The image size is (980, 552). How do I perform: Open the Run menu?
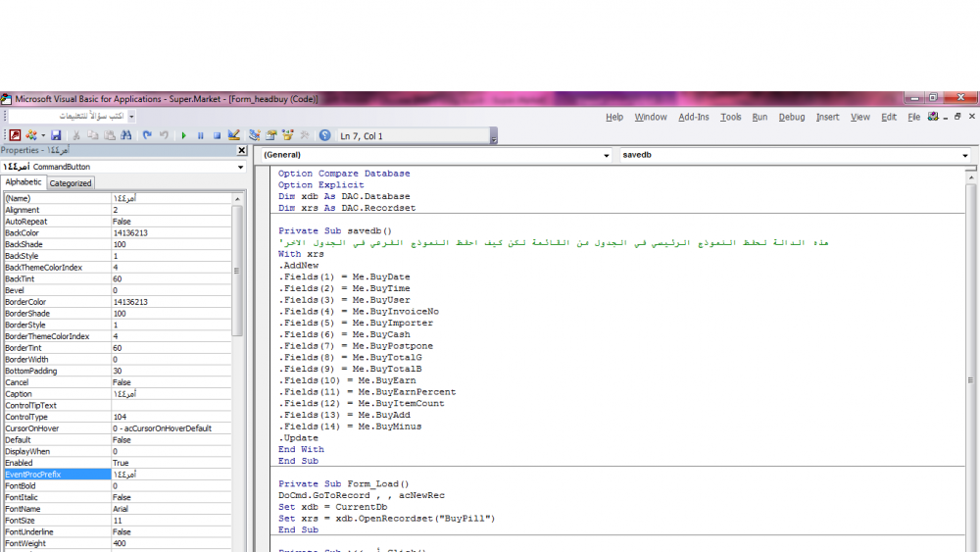click(x=759, y=117)
